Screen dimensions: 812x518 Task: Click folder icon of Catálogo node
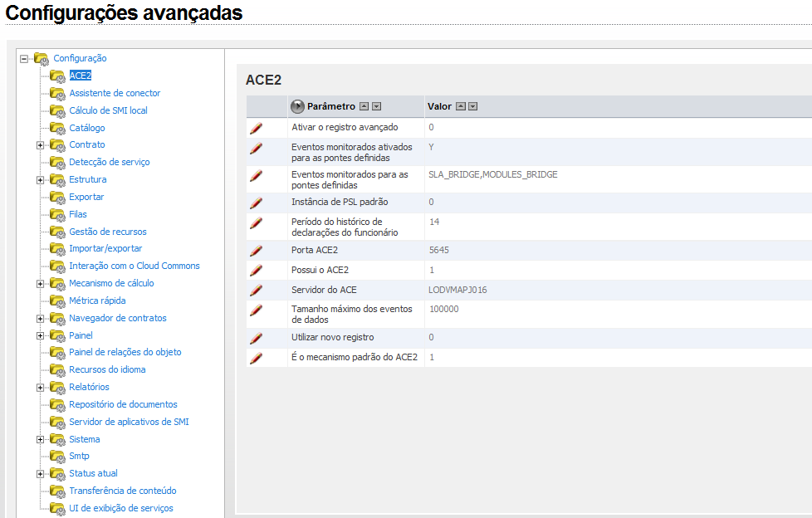tap(57, 128)
